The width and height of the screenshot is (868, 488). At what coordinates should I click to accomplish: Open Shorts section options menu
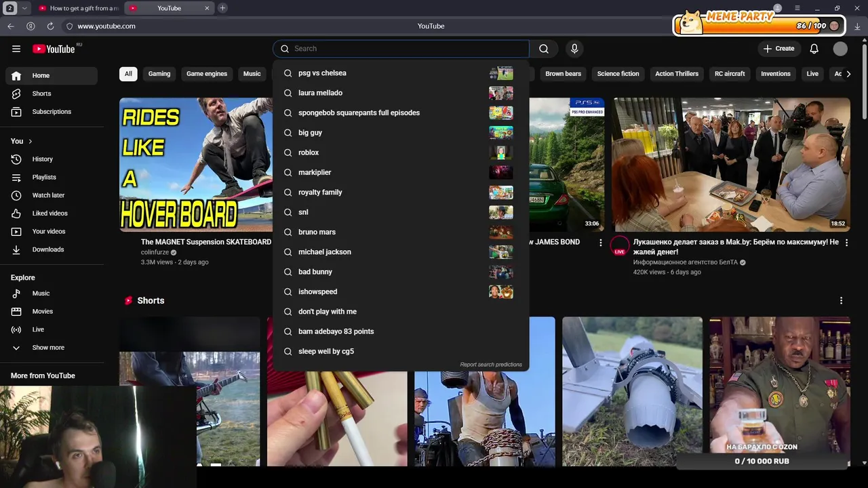click(841, 300)
